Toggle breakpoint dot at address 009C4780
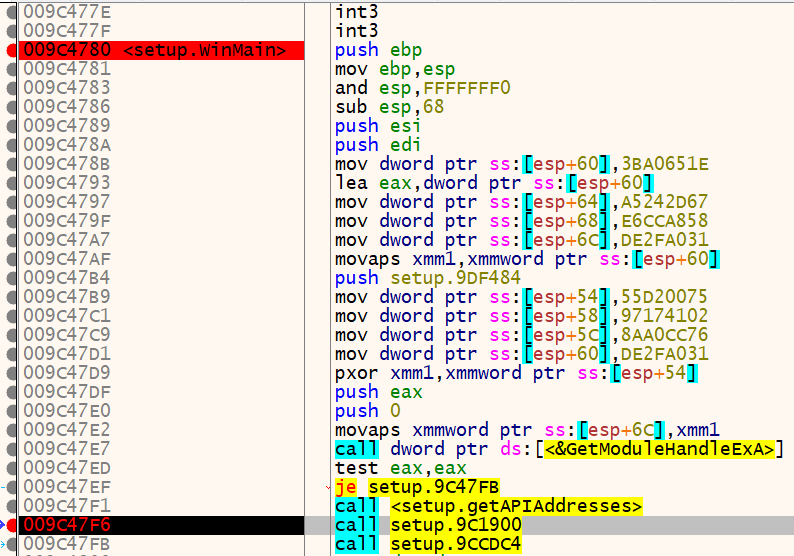 point(11,50)
